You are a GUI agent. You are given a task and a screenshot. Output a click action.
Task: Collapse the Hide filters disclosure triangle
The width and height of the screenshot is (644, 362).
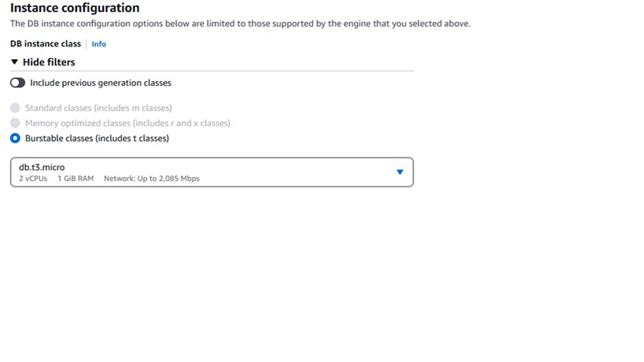pyautogui.click(x=14, y=62)
